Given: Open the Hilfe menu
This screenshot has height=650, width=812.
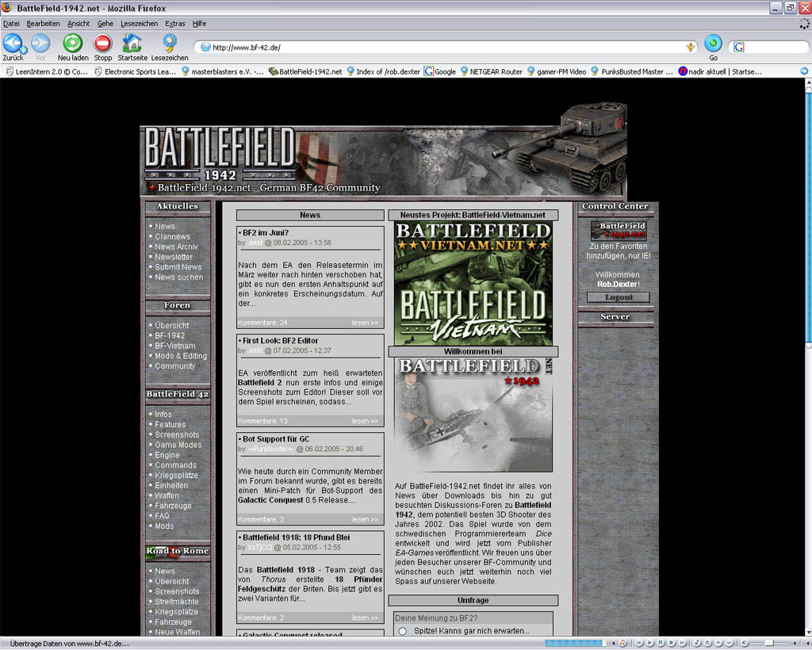Looking at the screenshot, I should click(x=199, y=24).
